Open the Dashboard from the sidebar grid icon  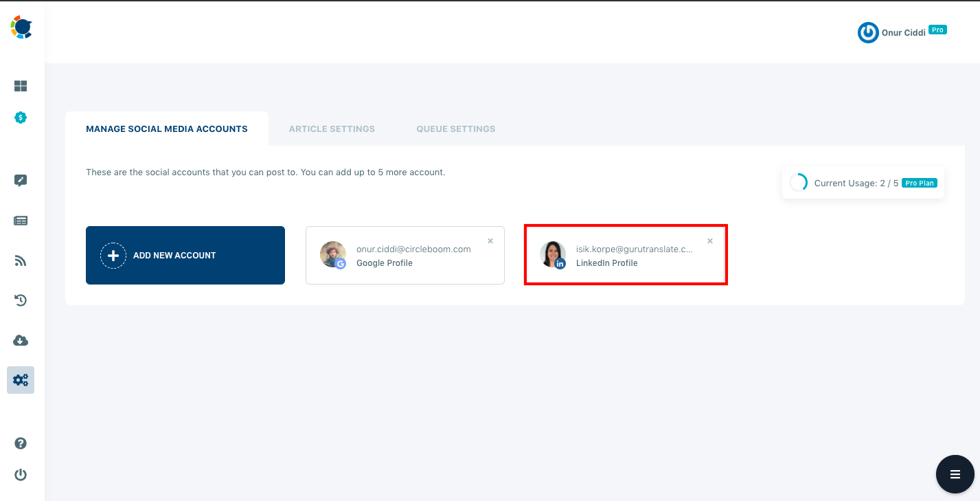click(21, 86)
